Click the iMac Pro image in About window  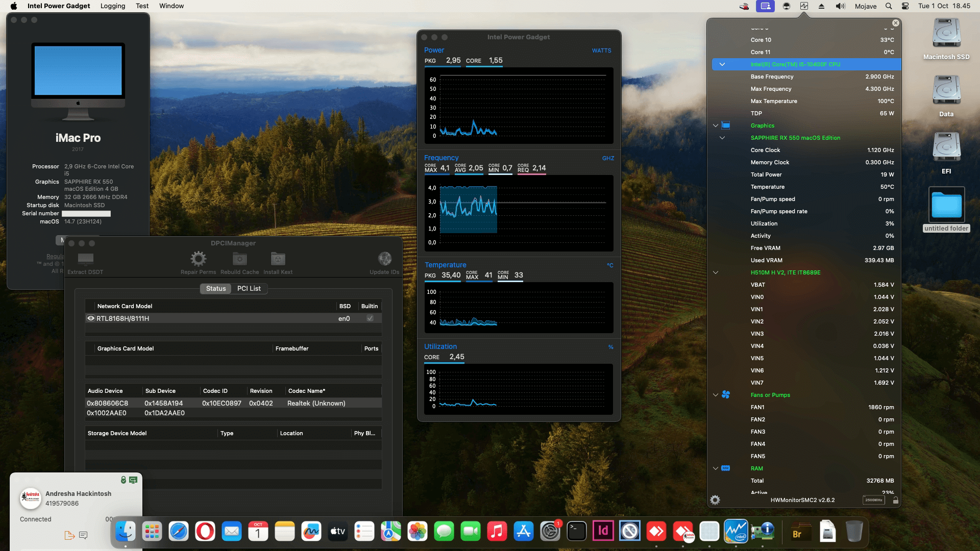pos(78,82)
